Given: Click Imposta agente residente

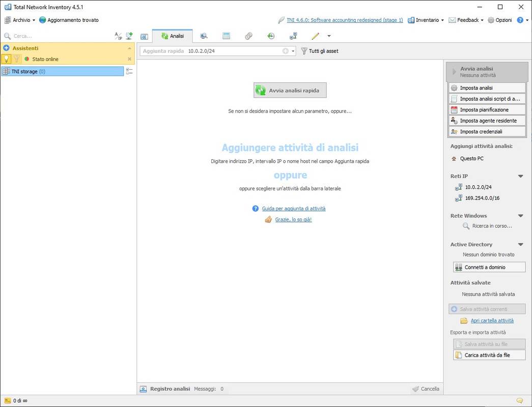Looking at the screenshot, I should pyautogui.click(x=487, y=121).
